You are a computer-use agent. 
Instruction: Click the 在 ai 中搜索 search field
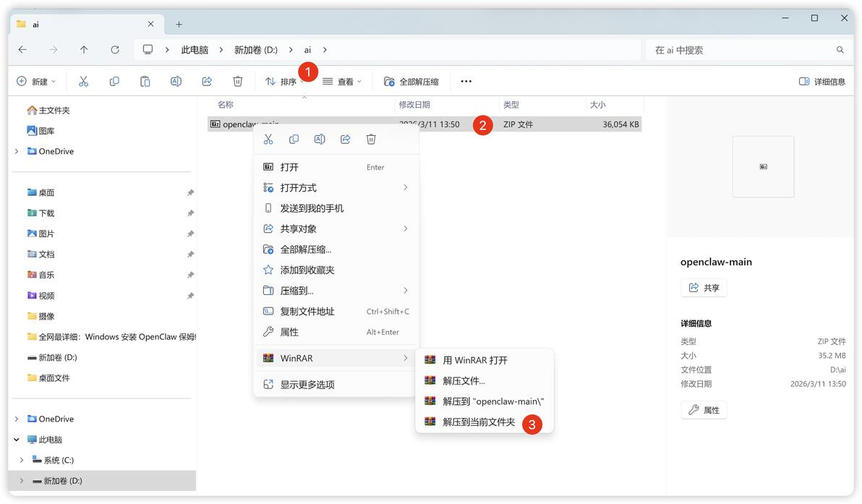tap(748, 50)
